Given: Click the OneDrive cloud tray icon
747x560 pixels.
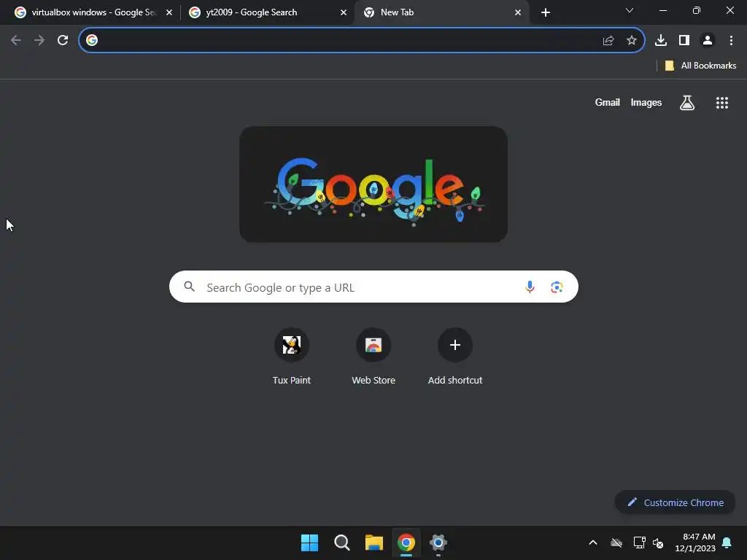Looking at the screenshot, I should (616, 542).
